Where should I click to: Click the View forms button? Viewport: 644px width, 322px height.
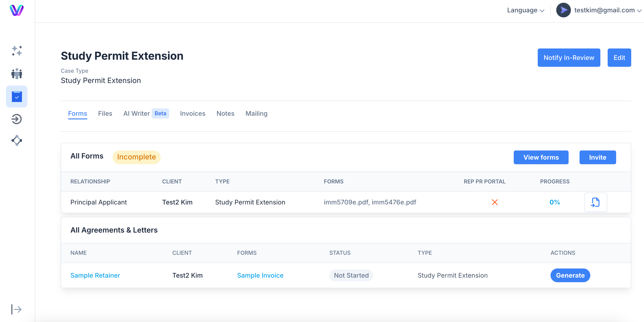541,157
